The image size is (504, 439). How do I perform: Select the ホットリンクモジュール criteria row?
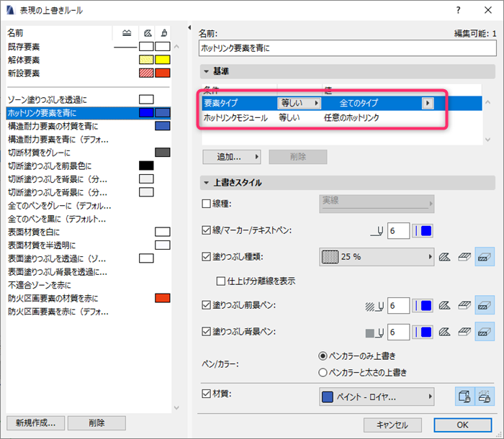(x=342, y=117)
